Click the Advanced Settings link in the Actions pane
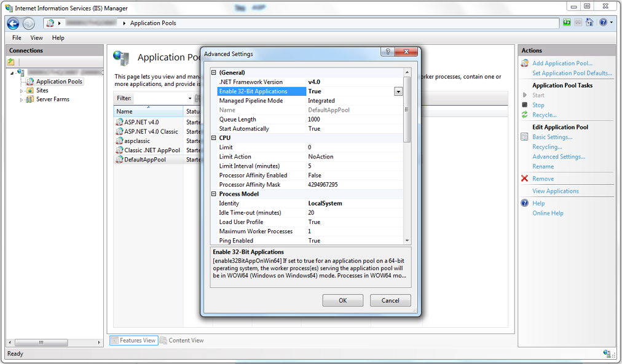 [x=559, y=157]
